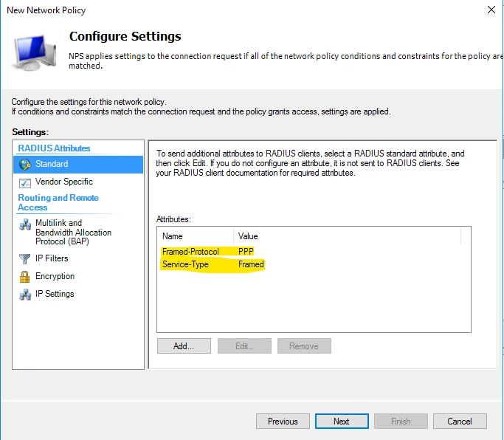
Task: Click the Standard globe icon
Action: tap(25, 165)
